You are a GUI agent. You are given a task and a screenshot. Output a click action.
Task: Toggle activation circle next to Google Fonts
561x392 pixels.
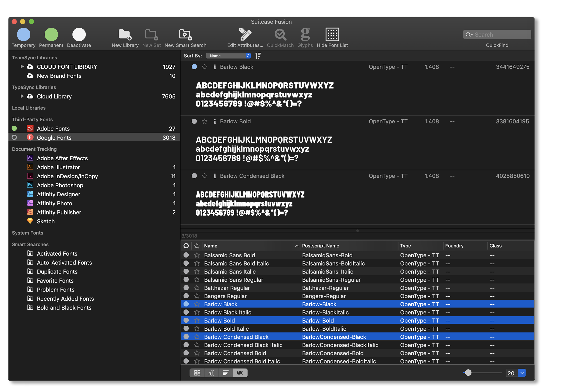click(x=14, y=138)
